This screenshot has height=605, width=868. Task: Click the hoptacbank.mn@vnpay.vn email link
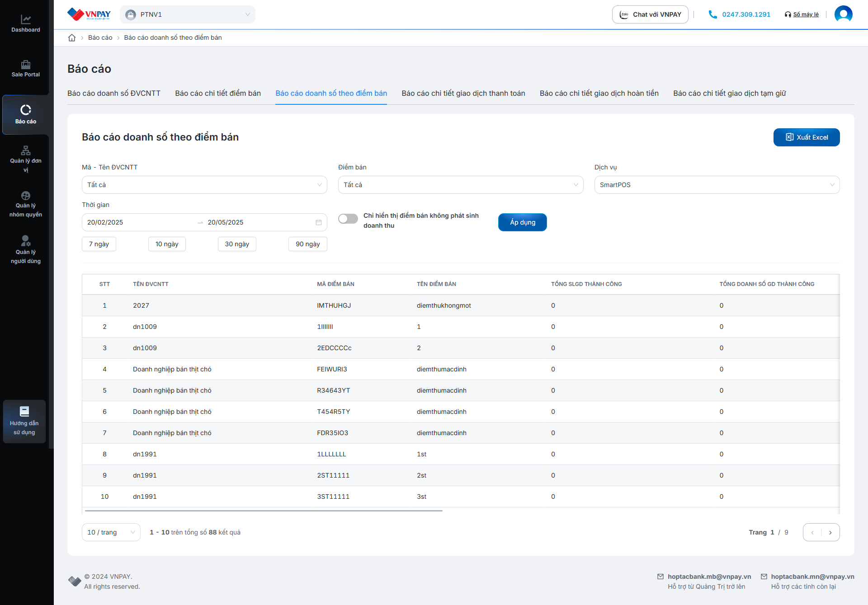(x=812, y=577)
